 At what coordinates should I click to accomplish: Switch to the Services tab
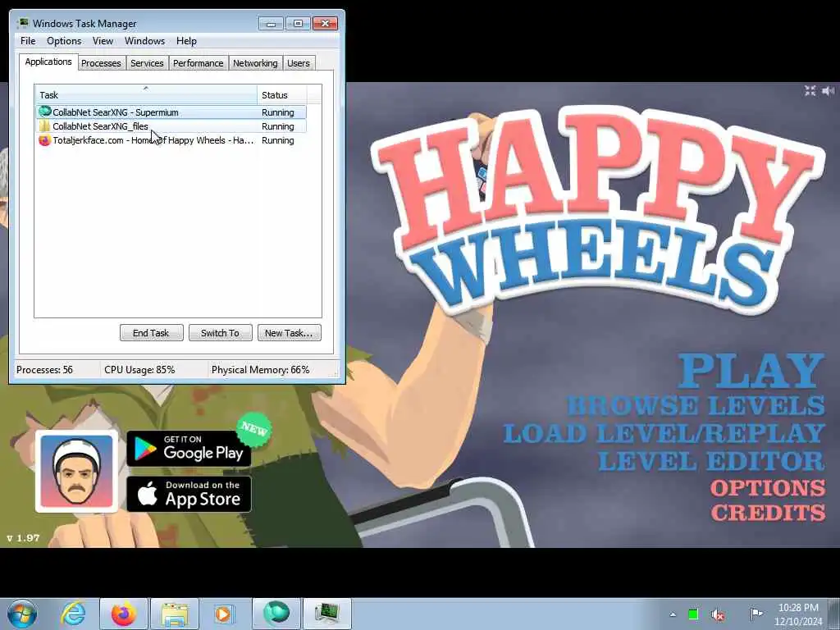tap(147, 63)
